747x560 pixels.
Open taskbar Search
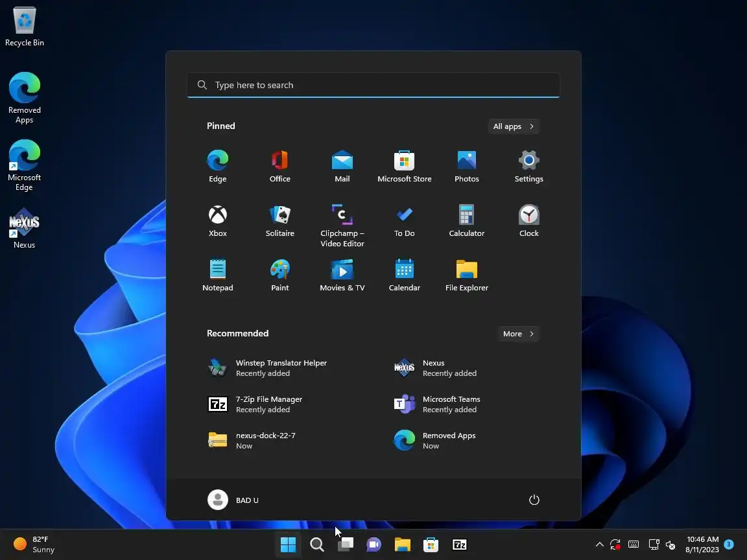[x=317, y=544]
